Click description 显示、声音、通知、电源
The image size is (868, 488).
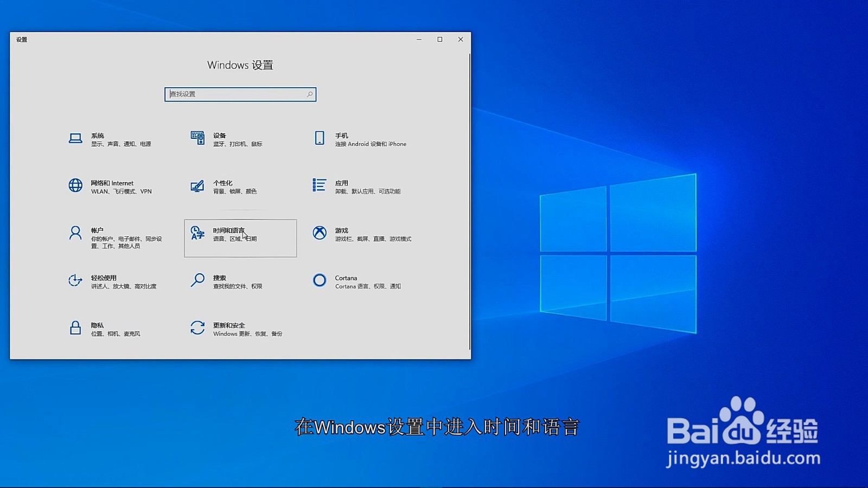pyautogui.click(x=121, y=144)
